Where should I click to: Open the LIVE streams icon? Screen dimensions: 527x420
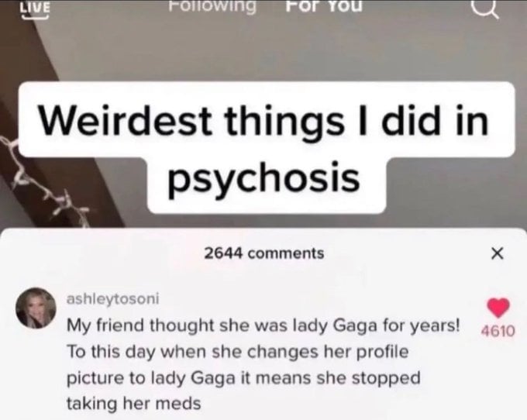(35, 9)
